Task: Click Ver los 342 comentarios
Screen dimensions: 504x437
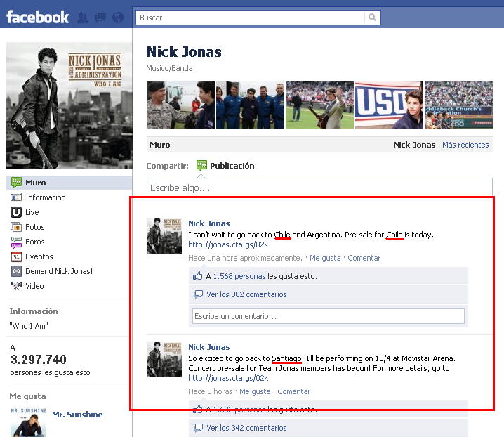Action: pyautogui.click(x=246, y=428)
